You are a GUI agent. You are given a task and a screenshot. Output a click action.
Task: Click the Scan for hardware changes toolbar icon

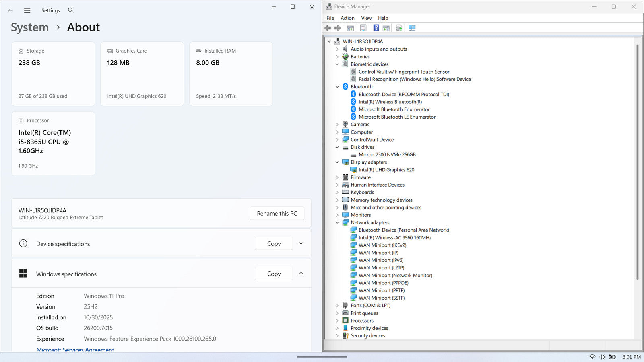click(x=412, y=28)
